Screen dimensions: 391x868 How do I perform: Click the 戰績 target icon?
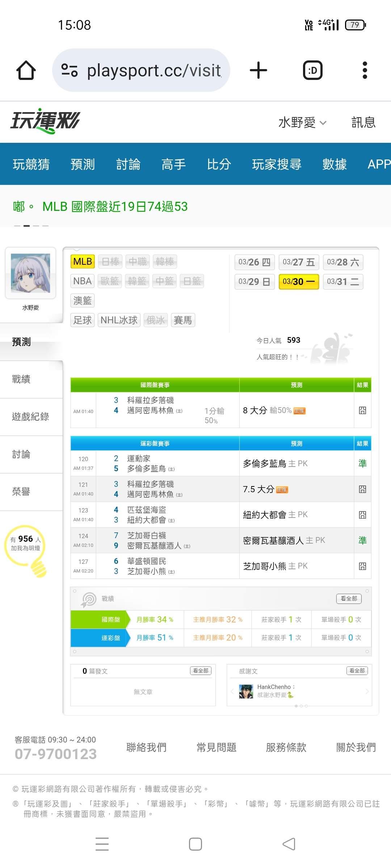(89, 599)
